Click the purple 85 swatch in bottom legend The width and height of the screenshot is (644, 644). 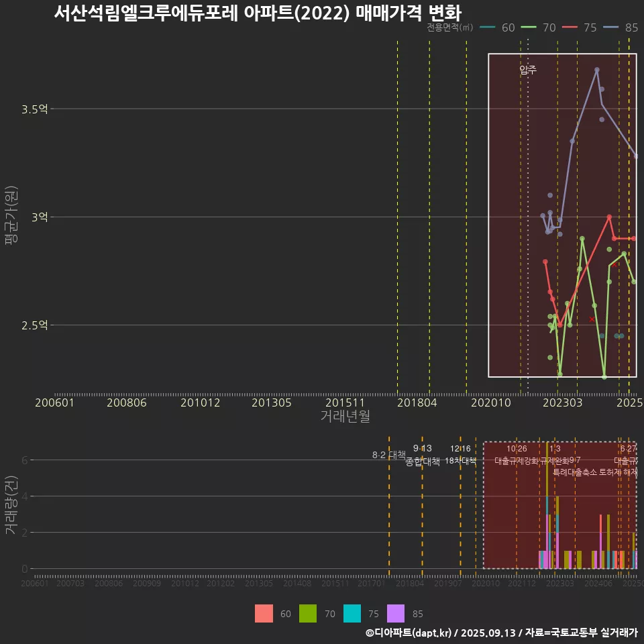[396, 614]
